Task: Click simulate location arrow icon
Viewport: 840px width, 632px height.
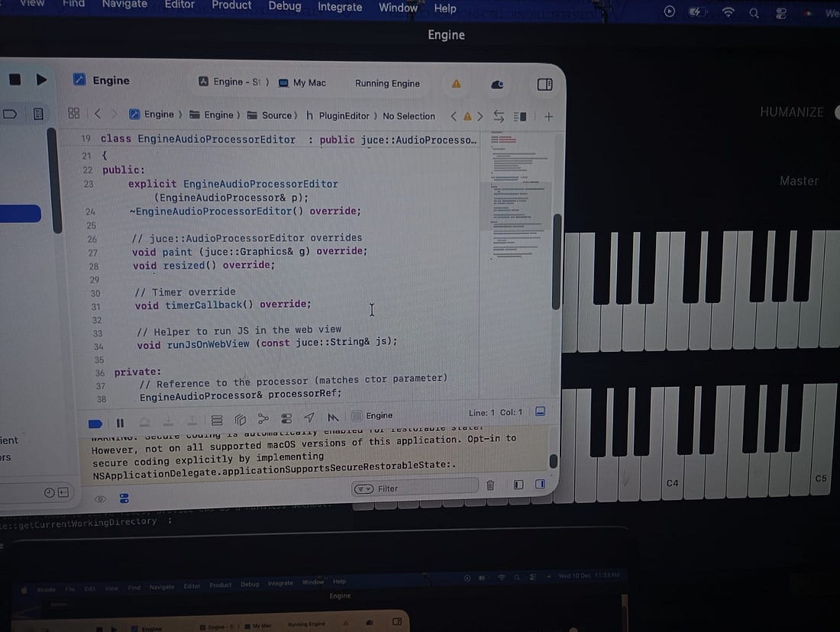Action: click(x=309, y=418)
